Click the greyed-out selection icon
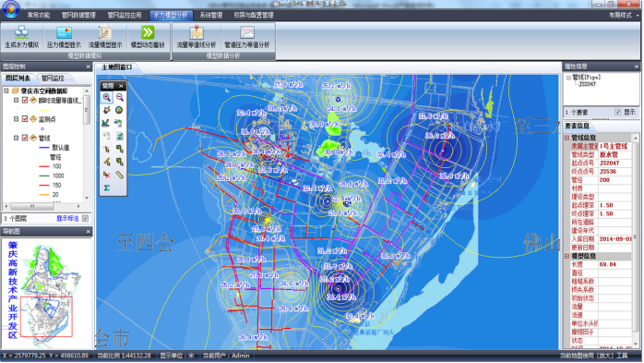 107,136
